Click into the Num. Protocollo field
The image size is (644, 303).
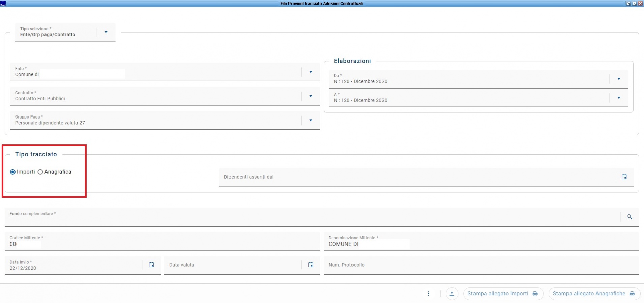coord(481,265)
